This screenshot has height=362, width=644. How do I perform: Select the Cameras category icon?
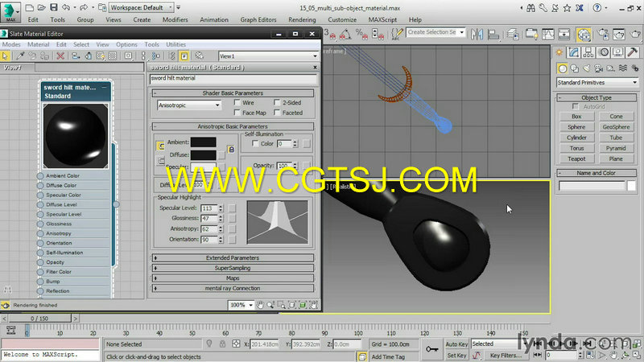click(599, 68)
